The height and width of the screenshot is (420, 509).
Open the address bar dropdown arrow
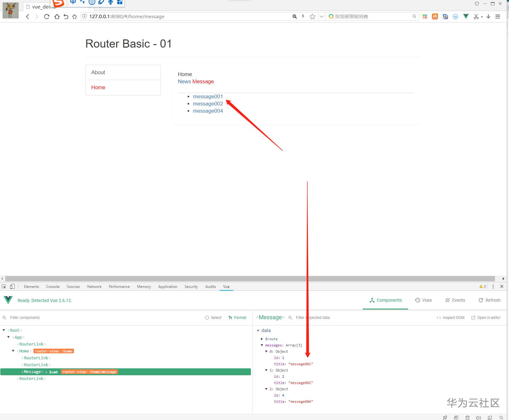pyautogui.click(x=322, y=17)
